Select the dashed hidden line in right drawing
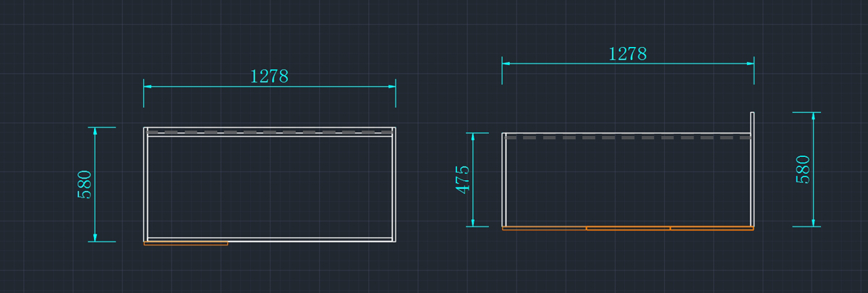This screenshot has height=293, width=868. tap(627, 137)
